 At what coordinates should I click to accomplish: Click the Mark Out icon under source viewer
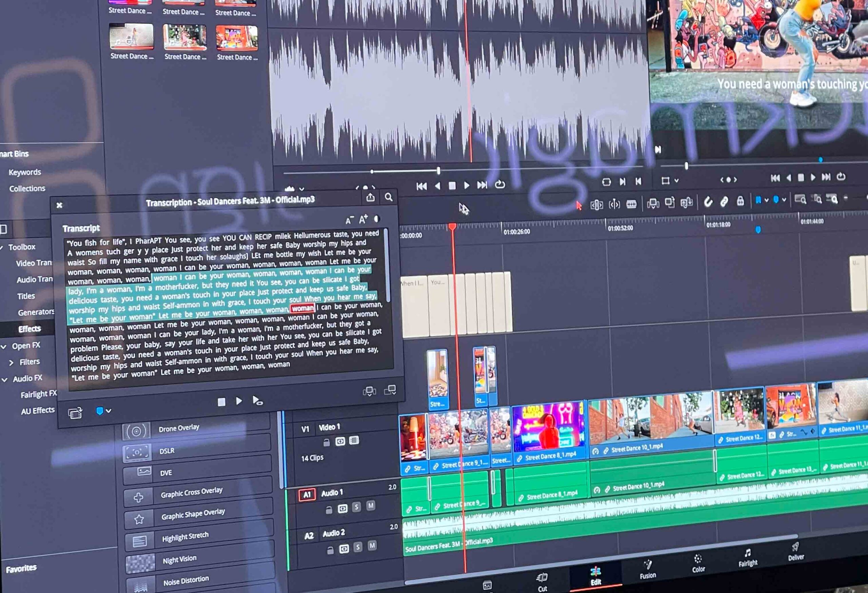[638, 181]
